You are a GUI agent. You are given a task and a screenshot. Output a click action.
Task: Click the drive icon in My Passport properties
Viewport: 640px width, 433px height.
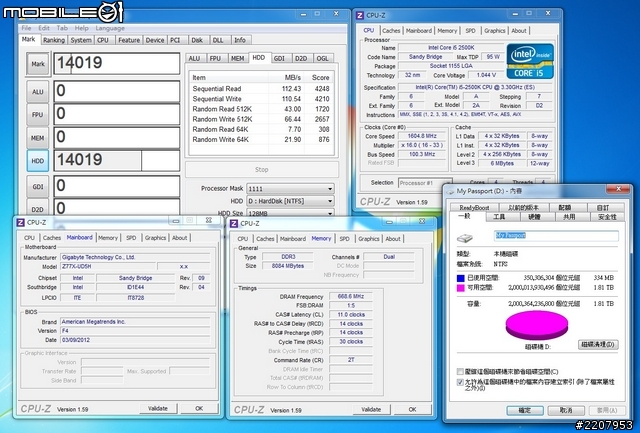pos(465,238)
